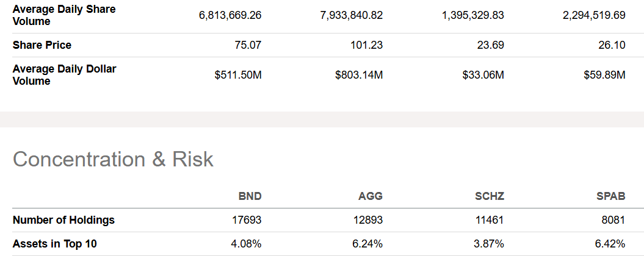Screen dimensions: 644x256
Task: Select the $511.50M dollar volume value
Action: (x=238, y=75)
